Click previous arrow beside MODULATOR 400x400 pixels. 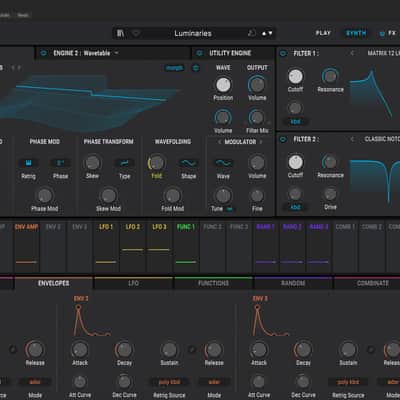pyautogui.click(x=219, y=142)
